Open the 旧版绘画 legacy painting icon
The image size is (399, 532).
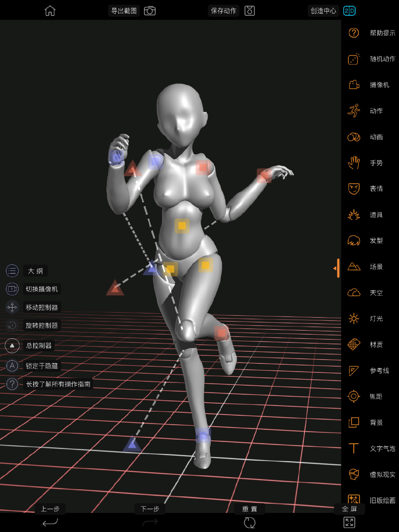click(354, 499)
